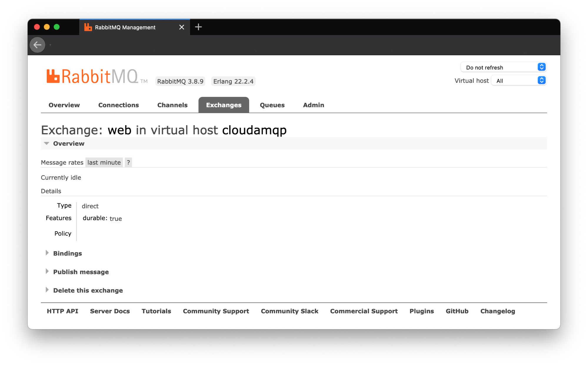The image size is (588, 366).
Task: Expand the Bindings section
Action: [67, 254]
